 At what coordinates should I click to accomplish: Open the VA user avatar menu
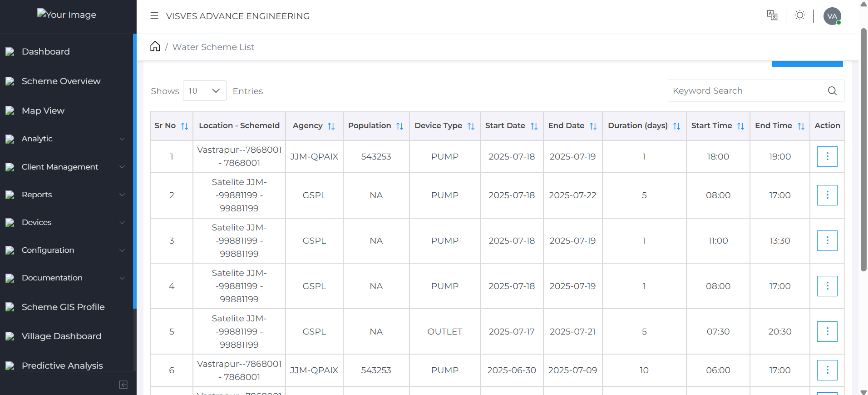(832, 16)
